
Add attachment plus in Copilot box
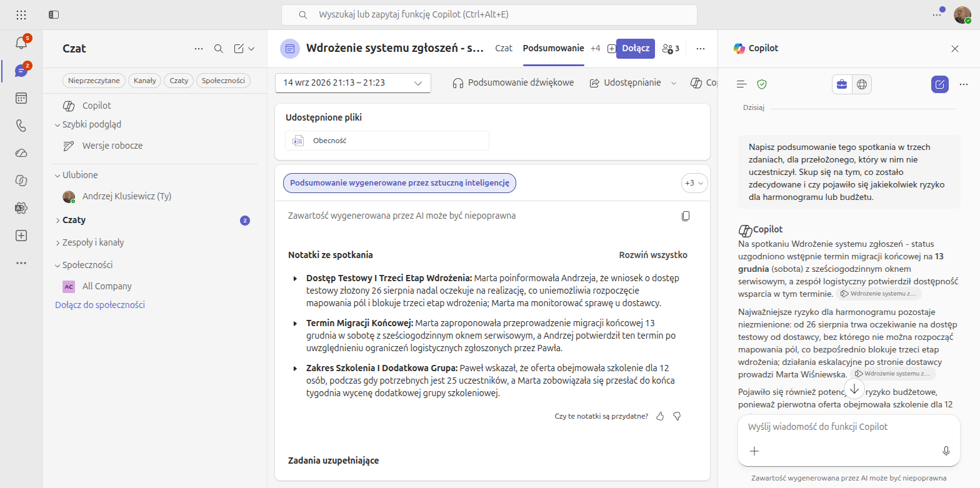click(x=754, y=451)
